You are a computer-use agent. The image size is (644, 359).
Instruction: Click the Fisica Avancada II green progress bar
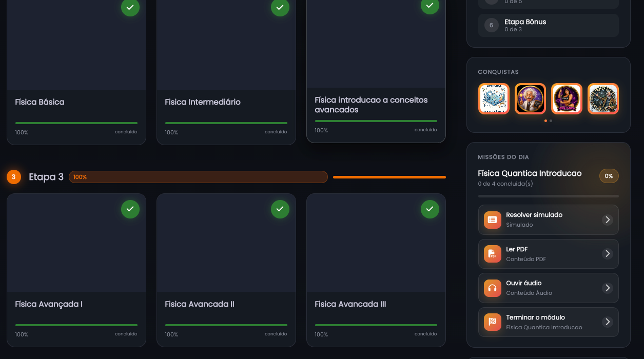tap(226, 325)
